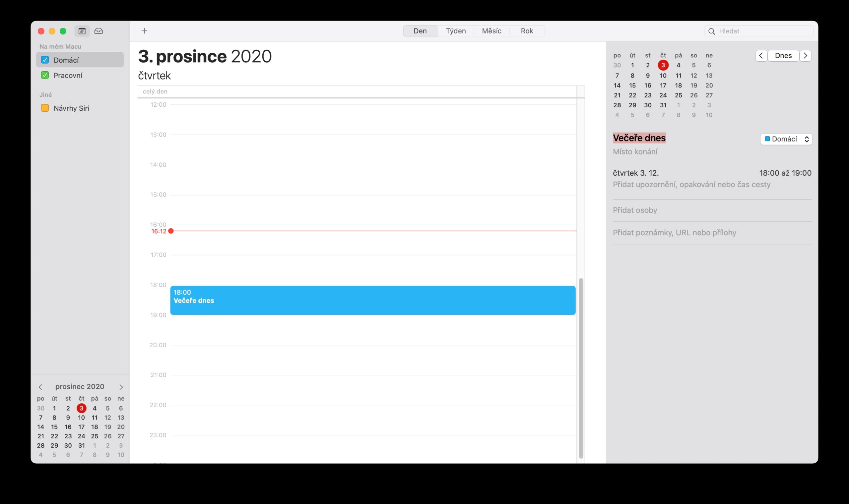The width and height of the screenshot is (849, 504).
Task: Click Přidat poznámky, URL nebo přílohy
Action: pyautogui.click(x=674, y=233)
